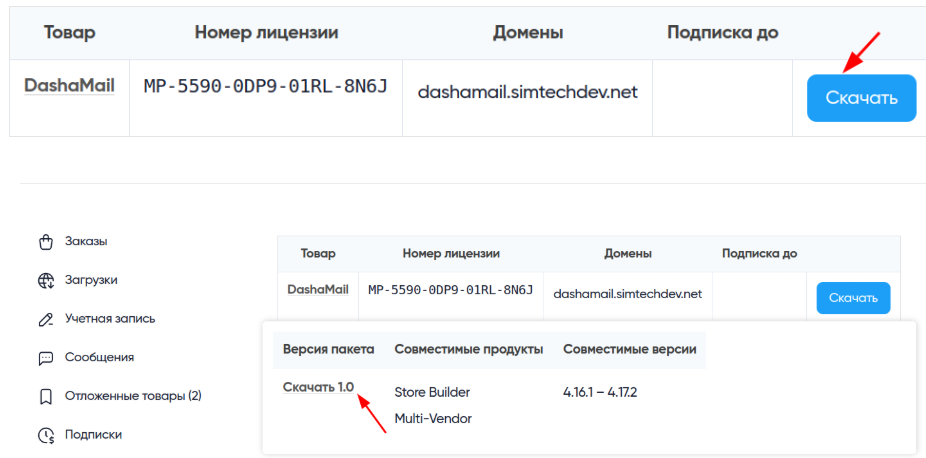926x458 pixels.
Task: Go to the Загрузки section label
Action: pyautogui.click(x=91, y=280)
